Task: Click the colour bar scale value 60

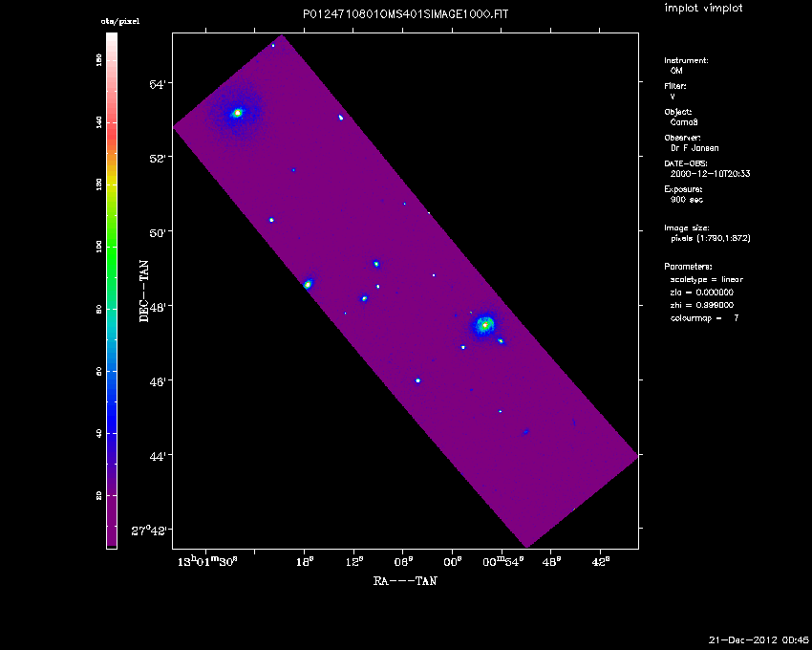Action: tap(99, 371)
